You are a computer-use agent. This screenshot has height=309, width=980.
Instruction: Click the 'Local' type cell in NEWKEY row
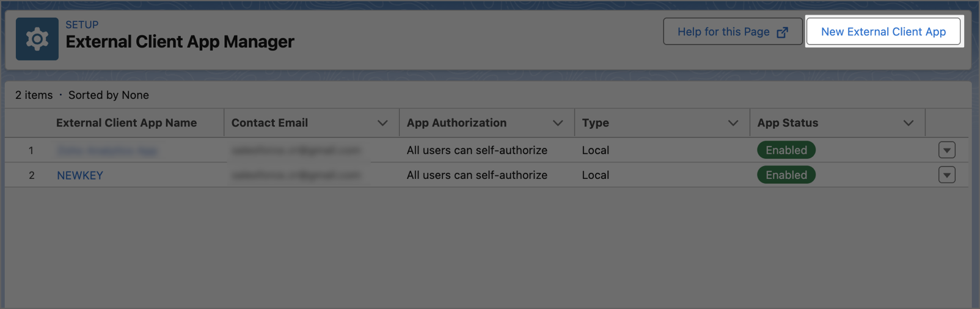click(x=596, y=175)
